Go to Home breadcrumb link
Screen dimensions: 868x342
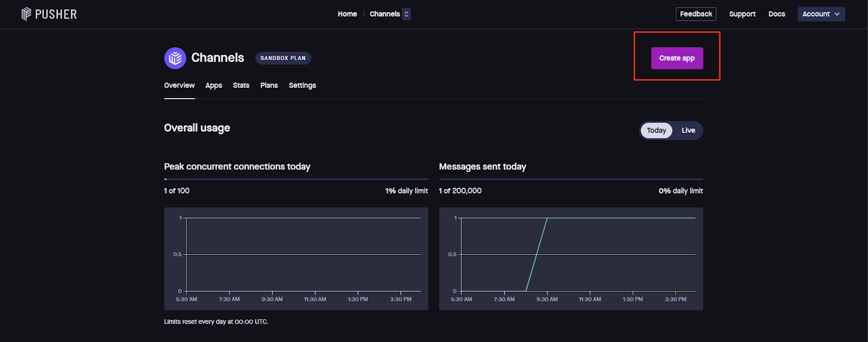tap(347, 14)
